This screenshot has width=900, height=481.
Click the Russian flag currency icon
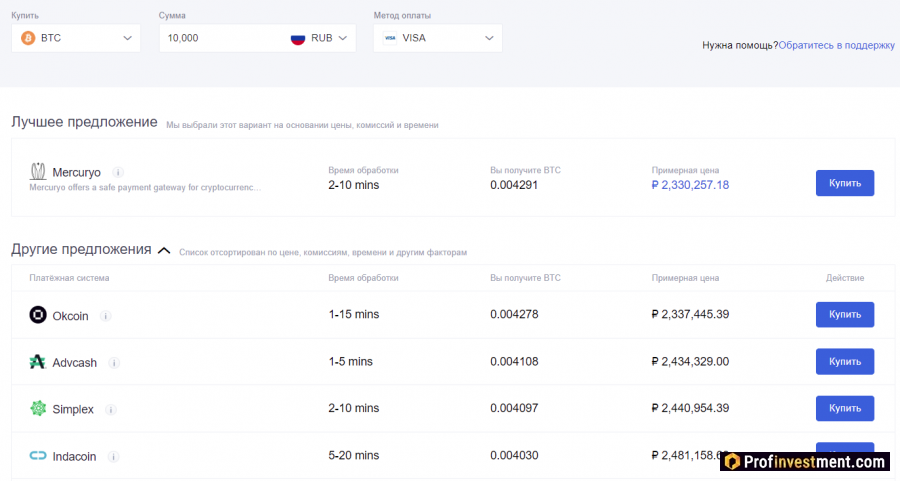(297, 38)
